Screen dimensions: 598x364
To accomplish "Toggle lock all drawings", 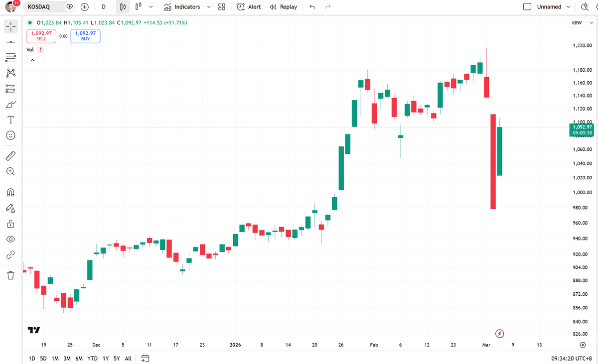I will click(x=10, y=224).
